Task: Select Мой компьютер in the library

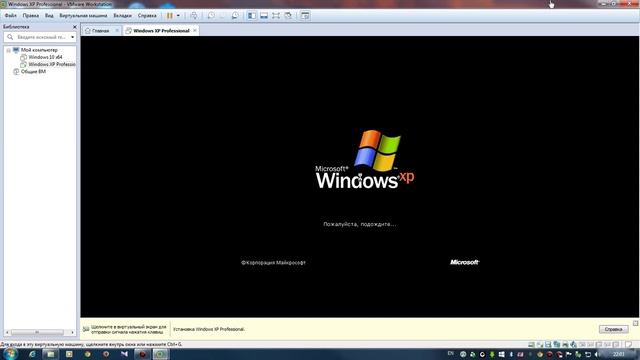Action: tap(39, 50)
